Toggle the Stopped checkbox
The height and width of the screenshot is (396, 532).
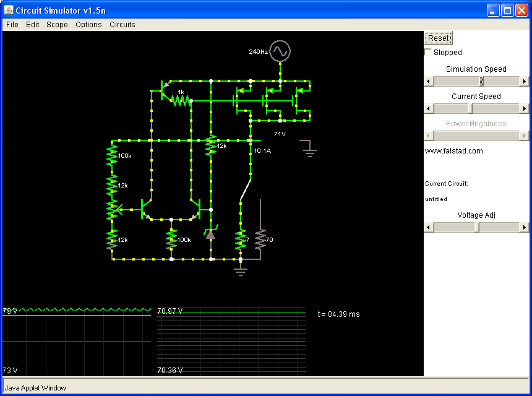428,52
